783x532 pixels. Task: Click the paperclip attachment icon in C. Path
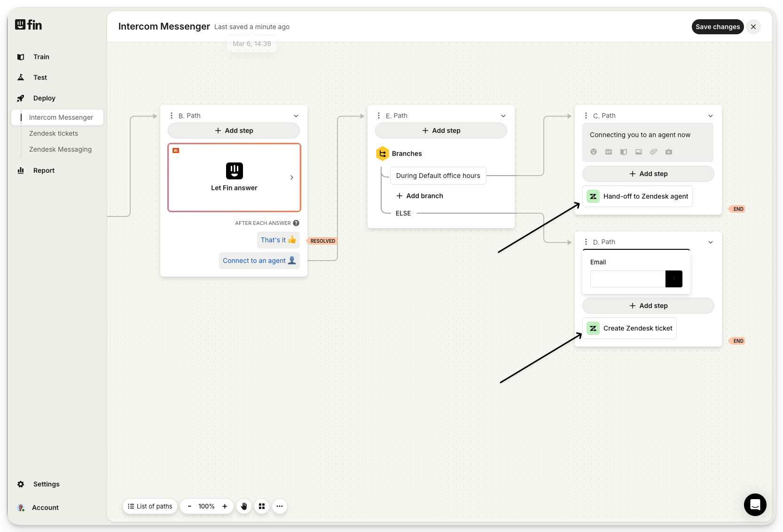click(x=654, y=152)
